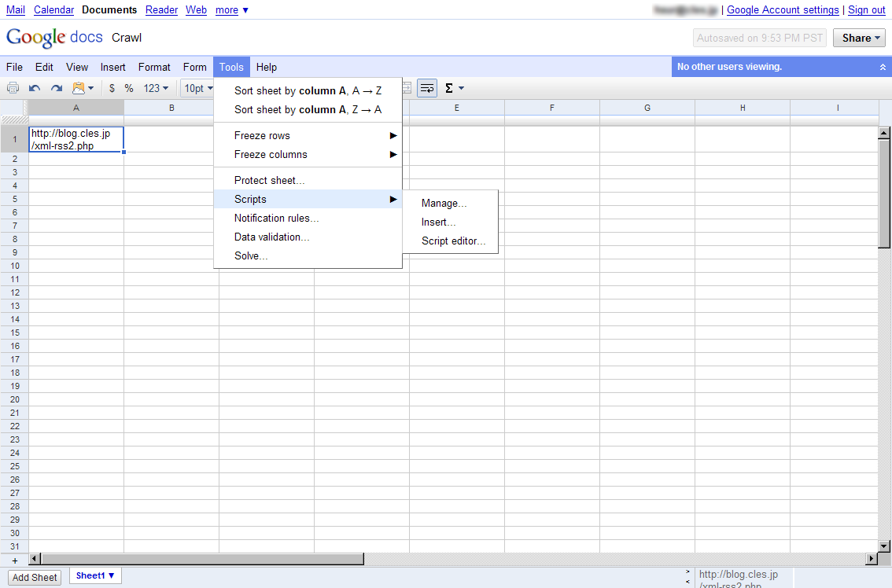Select Script editor... from Scripts submenu
Viewport: 892px width, 588px height.
[453, 241]
